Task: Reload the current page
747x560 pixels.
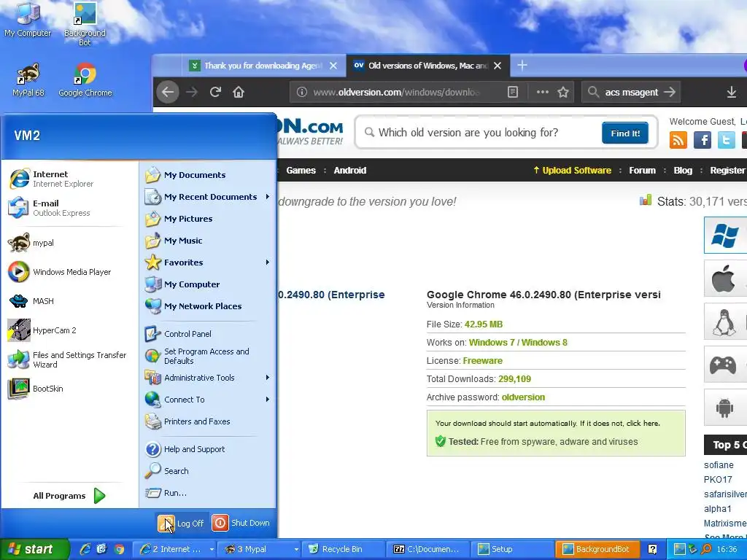Action: pos(215,92)
